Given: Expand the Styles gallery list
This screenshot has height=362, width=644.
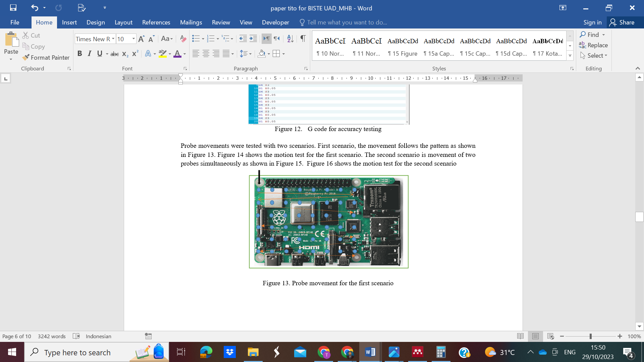Looking at the screenshot, I should point(570,56).
